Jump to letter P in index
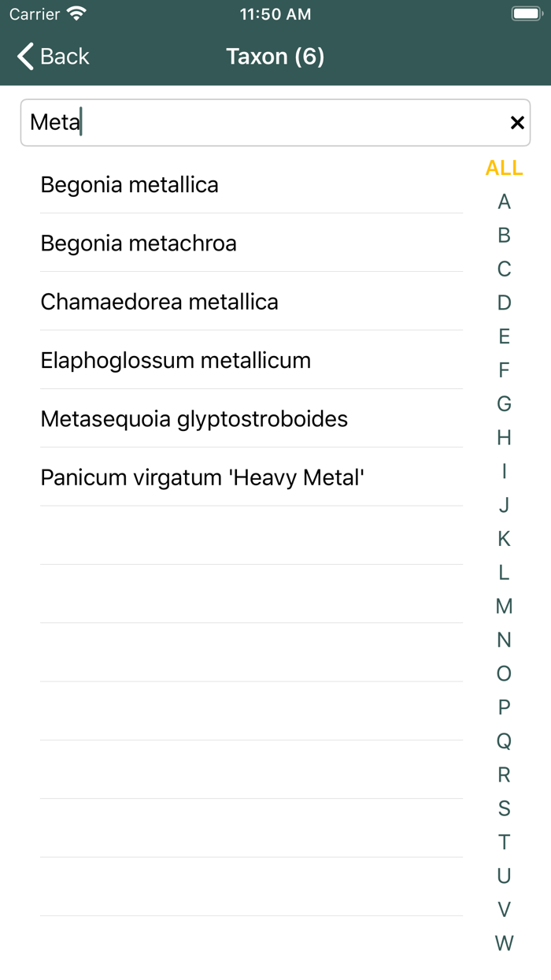Image resolution: width=551 pixels, height=980 pixels. [504, 707]
